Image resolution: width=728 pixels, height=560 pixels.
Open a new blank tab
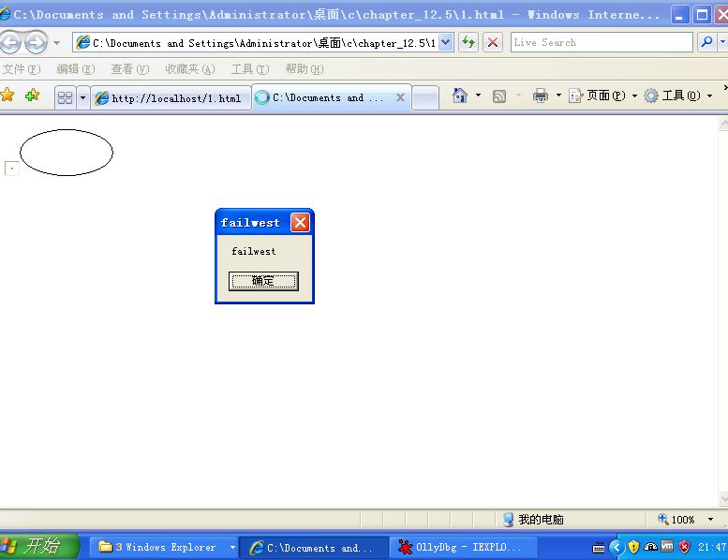(425, 98)
